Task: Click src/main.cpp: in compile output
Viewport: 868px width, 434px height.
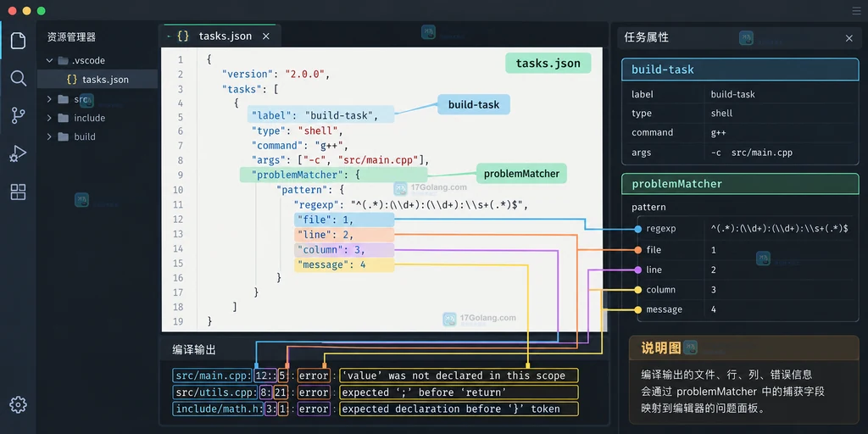Action: 212,376
